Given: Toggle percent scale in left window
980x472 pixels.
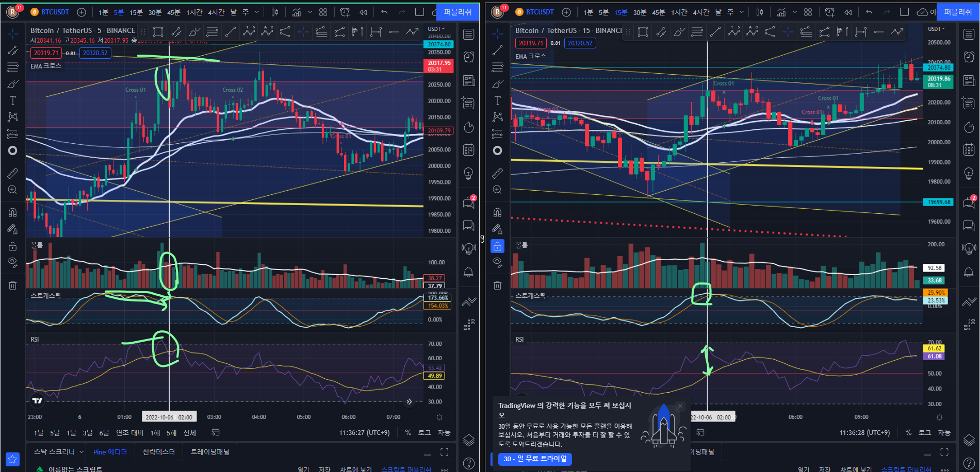Looking at the screenshot, I should tap(408, 432).
